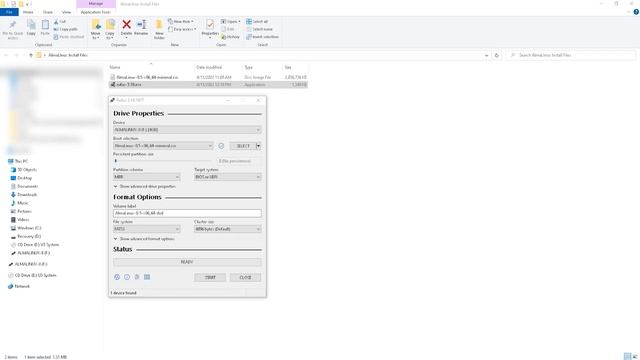
Task: Switch to large icons view in status bar
Action: [635, 357]
